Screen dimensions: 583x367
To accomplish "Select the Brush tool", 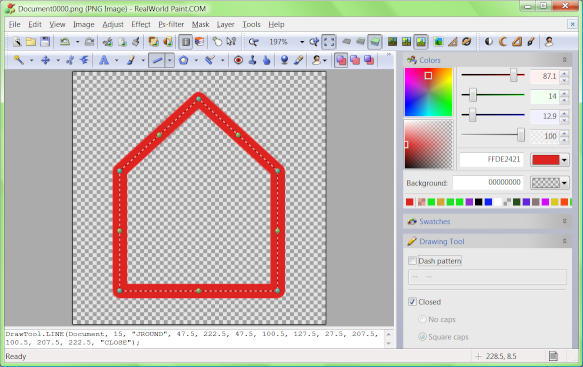I will click(131, 60).
